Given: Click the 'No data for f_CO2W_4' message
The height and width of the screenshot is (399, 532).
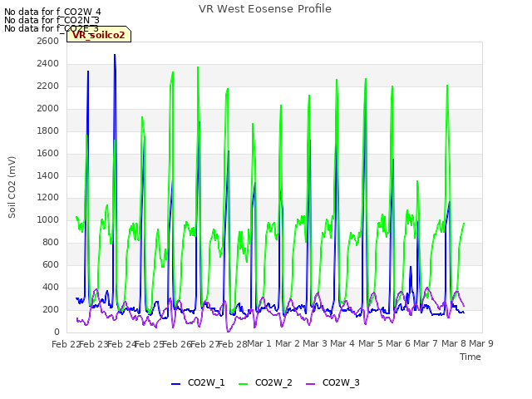Looking at the screenshot, I should coord(52,12).
